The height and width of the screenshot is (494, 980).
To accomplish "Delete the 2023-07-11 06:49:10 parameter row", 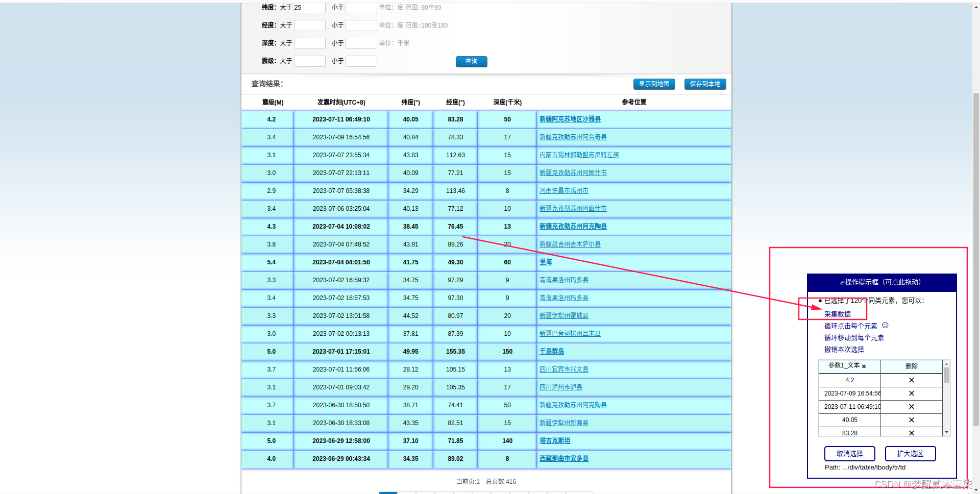I will [x=911, y=407].
